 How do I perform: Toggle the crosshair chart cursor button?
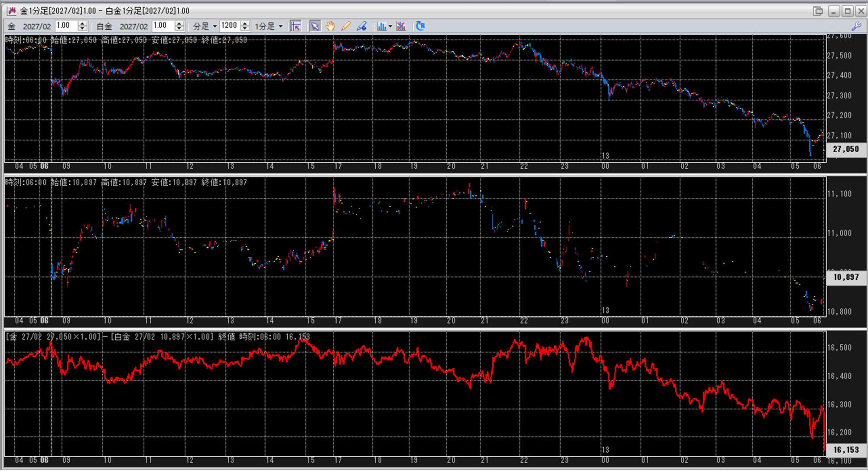(x=296, y=26)
